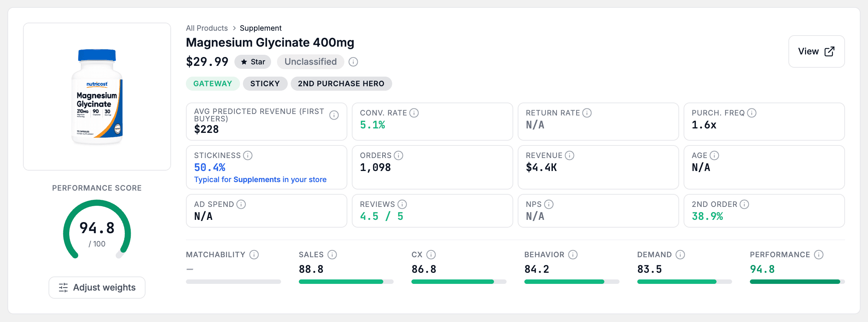The height and width of the screenshot is (322, 868).
Task: Click the Magnesium Glycinate product image
Action: pyautogui.click(x=97, y=97)
